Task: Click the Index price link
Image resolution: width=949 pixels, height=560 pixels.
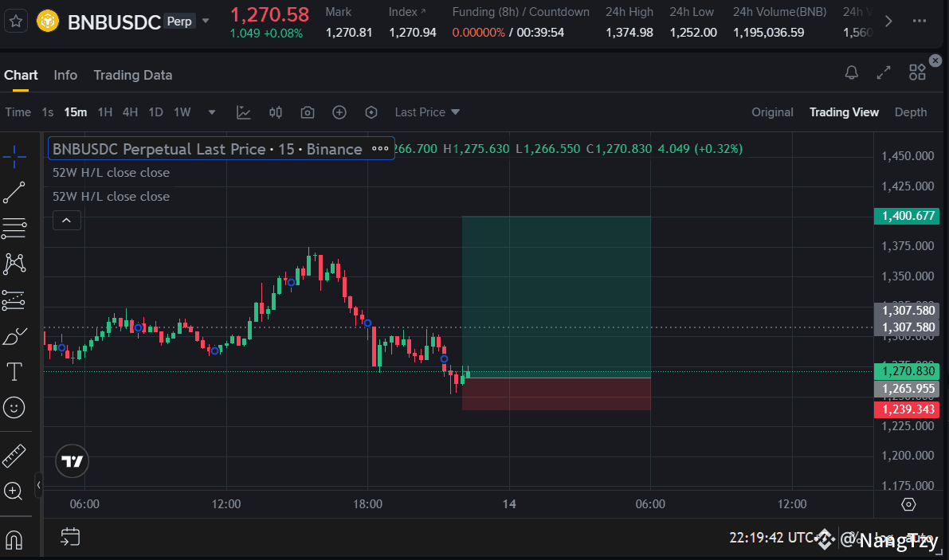Action: point(407,12)
